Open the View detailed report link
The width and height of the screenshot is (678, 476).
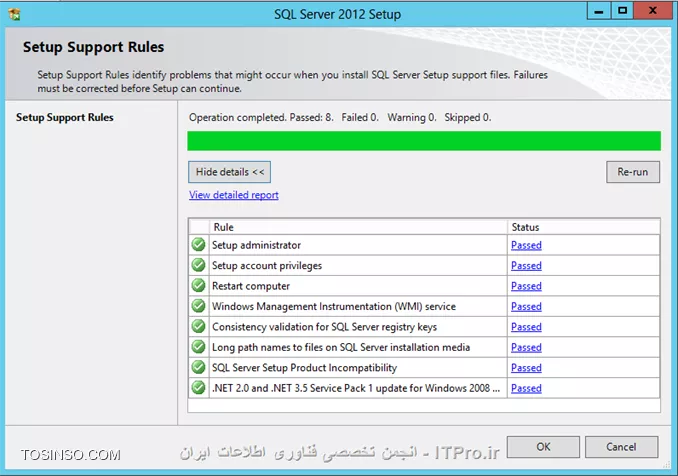(233, 195)
